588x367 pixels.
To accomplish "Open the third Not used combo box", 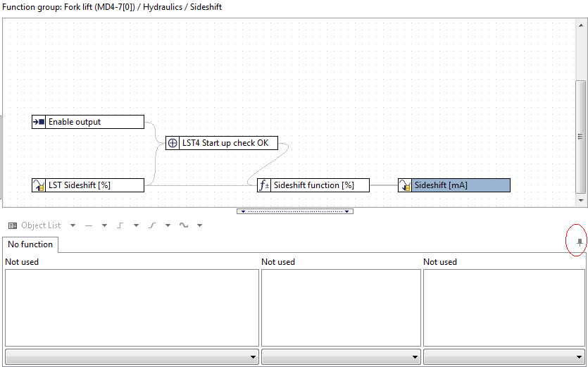I will click(x=504, y=357).
